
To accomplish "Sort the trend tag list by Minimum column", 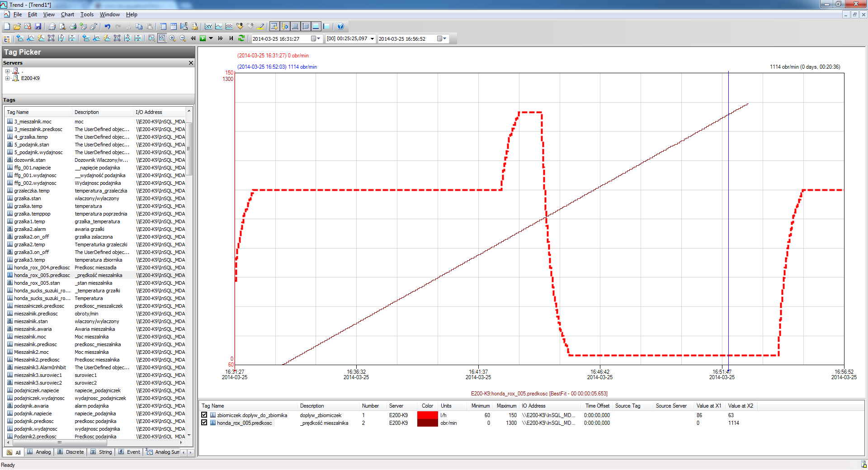I will pos(481,406).
